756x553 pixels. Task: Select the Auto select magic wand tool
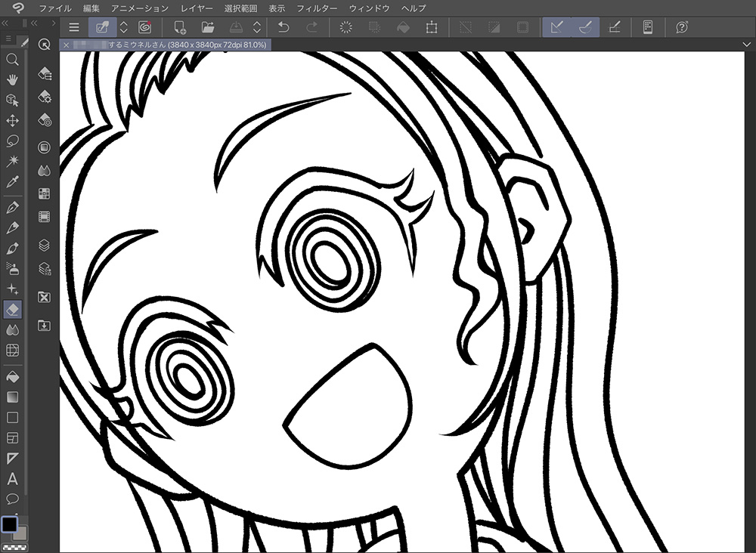pos(13,161)
